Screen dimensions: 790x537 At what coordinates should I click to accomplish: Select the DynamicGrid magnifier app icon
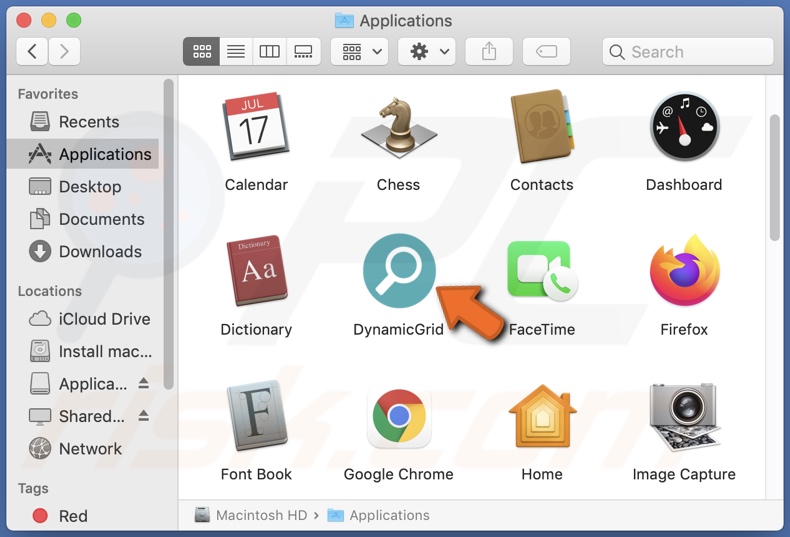coord(399,271)
